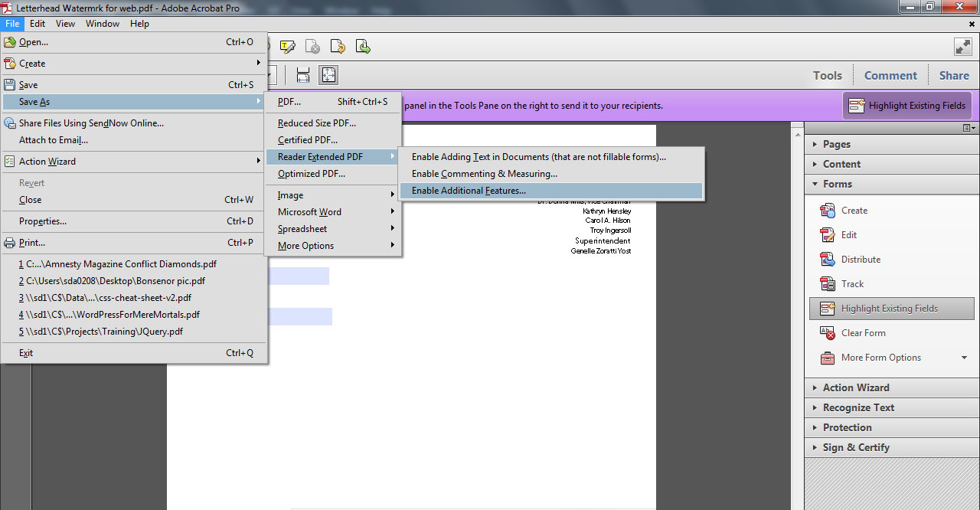Screen dimensions: 980x510
Task: Open the View menu
Action: pyautogui.click(x=65, y=24)
